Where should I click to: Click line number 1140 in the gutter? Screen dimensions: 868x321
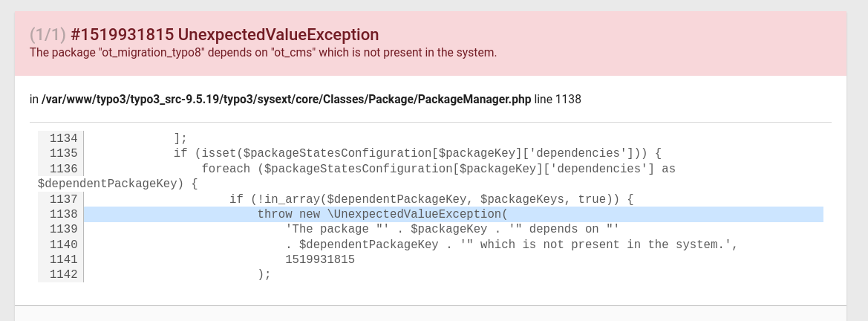[64, 244]
